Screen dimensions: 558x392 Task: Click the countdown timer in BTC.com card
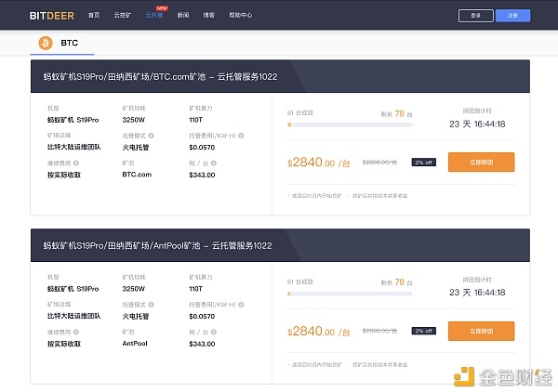pyautogui.click(x=477, y=124)
